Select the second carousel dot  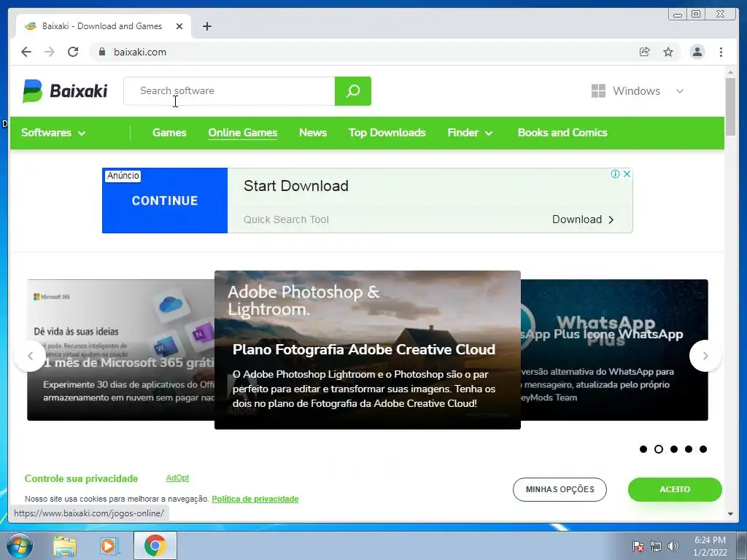pyautogui.click(x=659, y=449)
